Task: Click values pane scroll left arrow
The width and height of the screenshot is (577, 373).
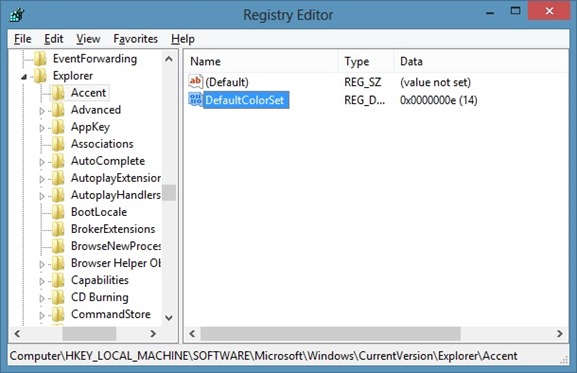Action: click(x=192, y=334)
